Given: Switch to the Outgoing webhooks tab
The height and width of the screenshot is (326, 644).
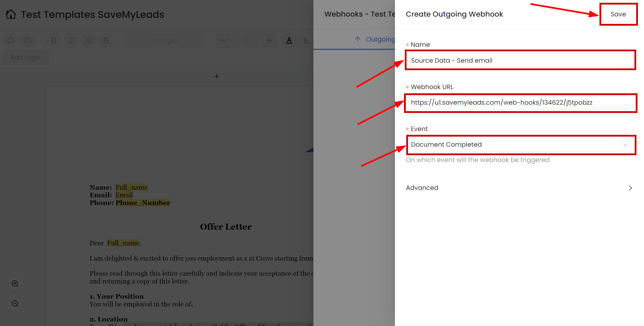Looking at the screenshot, I should click(x=375, y=39).
